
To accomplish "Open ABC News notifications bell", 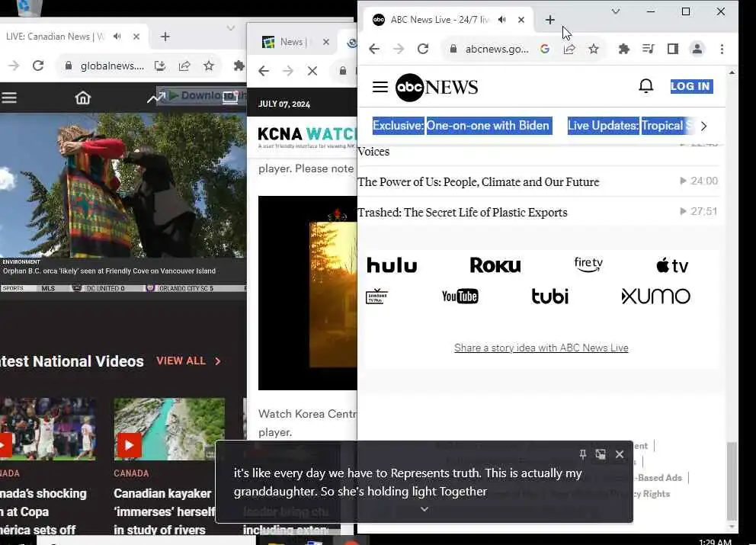I will coord(645,86).
